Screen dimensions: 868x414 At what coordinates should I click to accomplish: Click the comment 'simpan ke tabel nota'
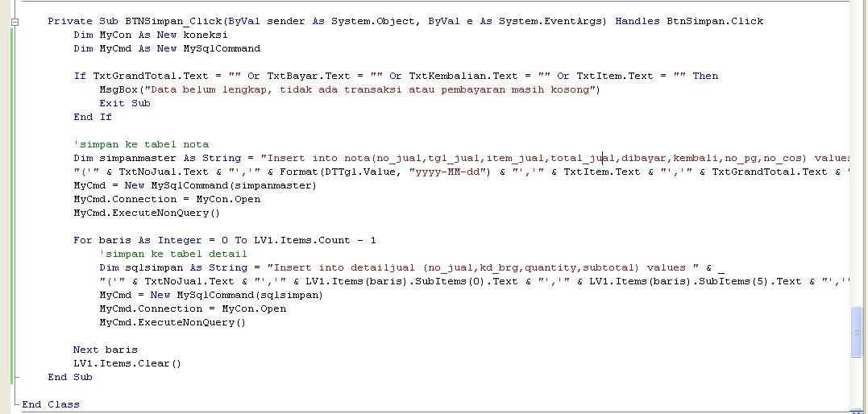[x=141, y=144]
